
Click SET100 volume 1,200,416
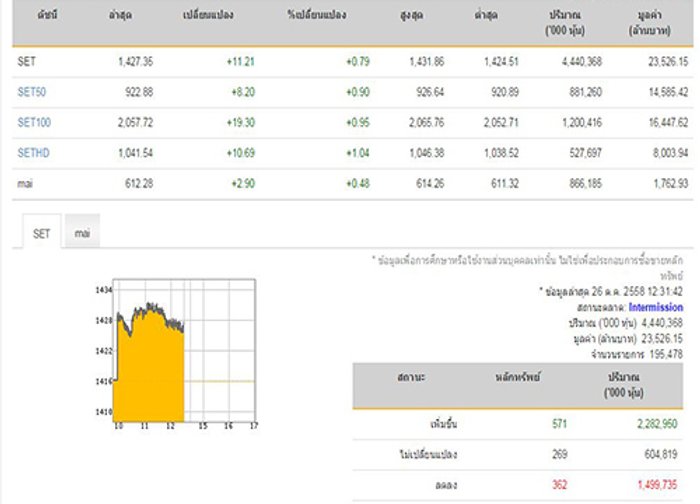[582, 122]
